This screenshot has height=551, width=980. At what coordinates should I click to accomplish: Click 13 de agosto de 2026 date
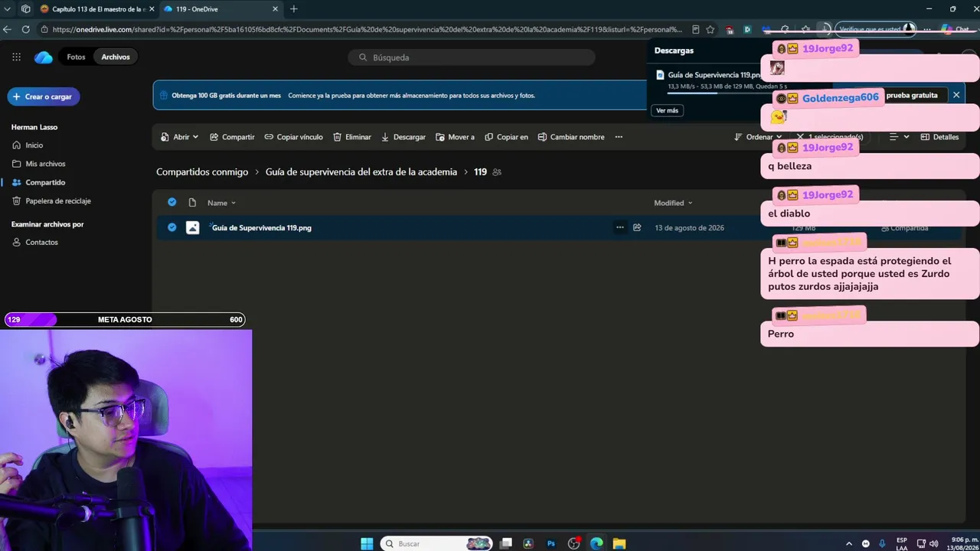click(689, 228)
